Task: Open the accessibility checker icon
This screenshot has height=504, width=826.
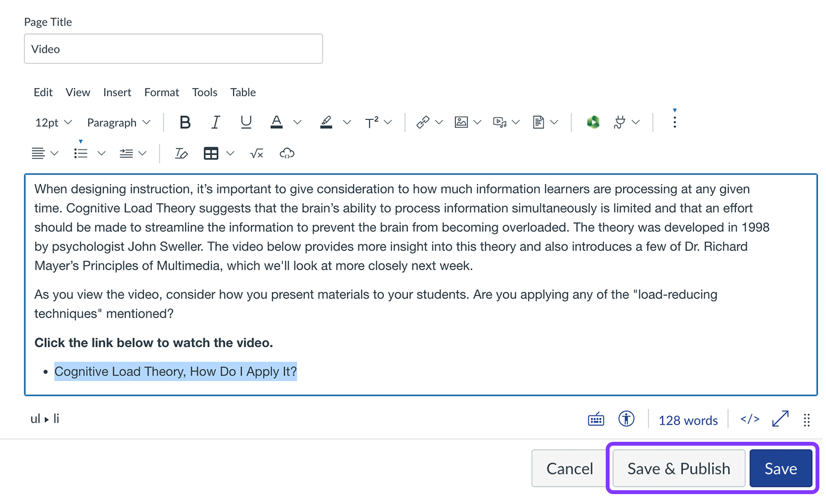Action: click(626, 419)
